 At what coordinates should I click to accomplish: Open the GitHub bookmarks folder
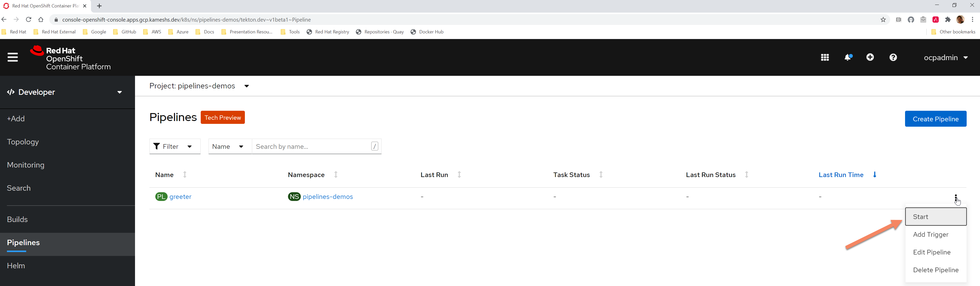(124, 32)
